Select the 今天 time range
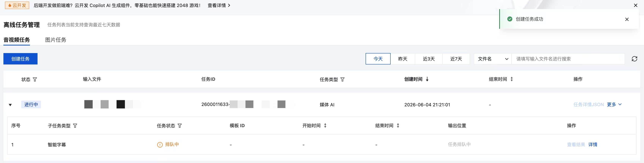The image size is (644, 163). 378,59
